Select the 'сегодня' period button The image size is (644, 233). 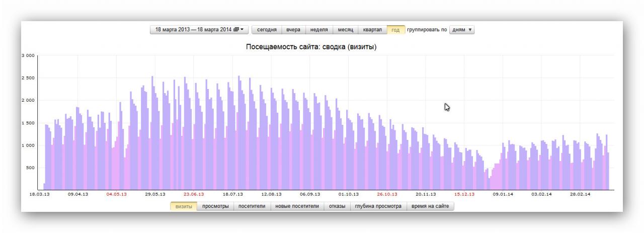pos(267,30)
